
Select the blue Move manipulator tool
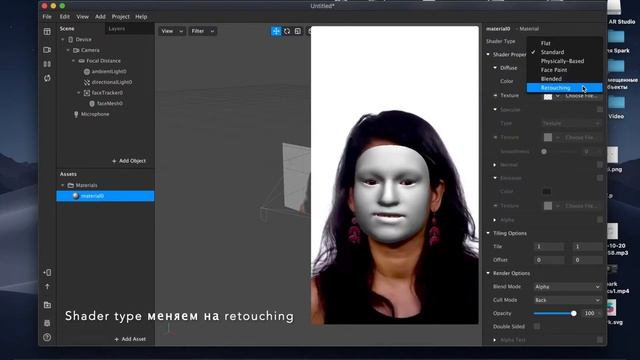[276, 31]
